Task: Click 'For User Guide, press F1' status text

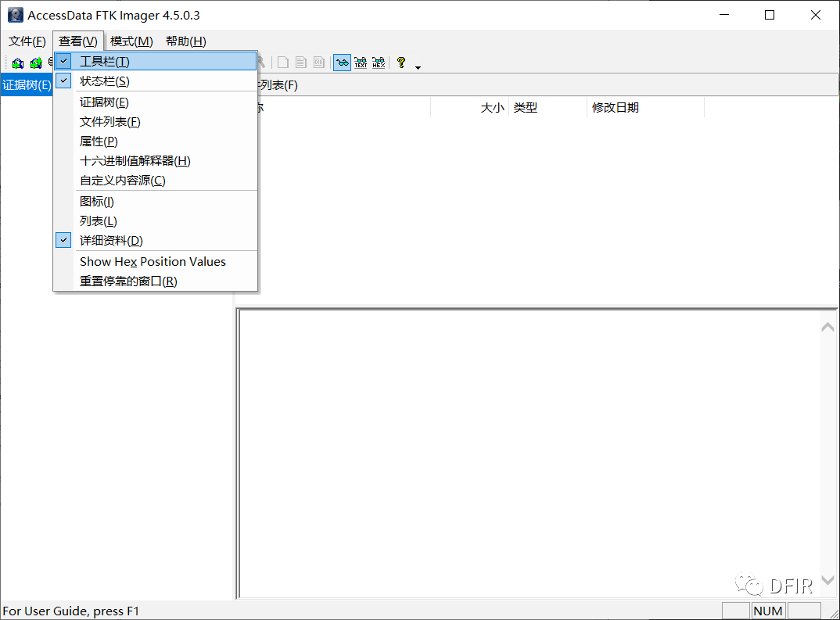Action: [x=70, y=611]
